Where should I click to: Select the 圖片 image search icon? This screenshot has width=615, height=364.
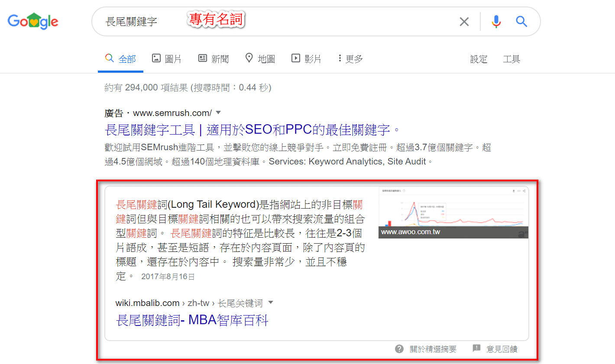(158, 58)
